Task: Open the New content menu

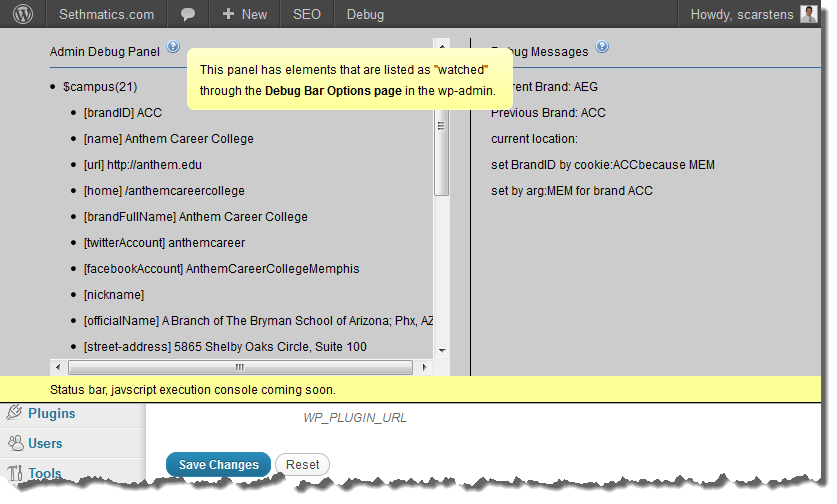Action: tap(244, 14)
